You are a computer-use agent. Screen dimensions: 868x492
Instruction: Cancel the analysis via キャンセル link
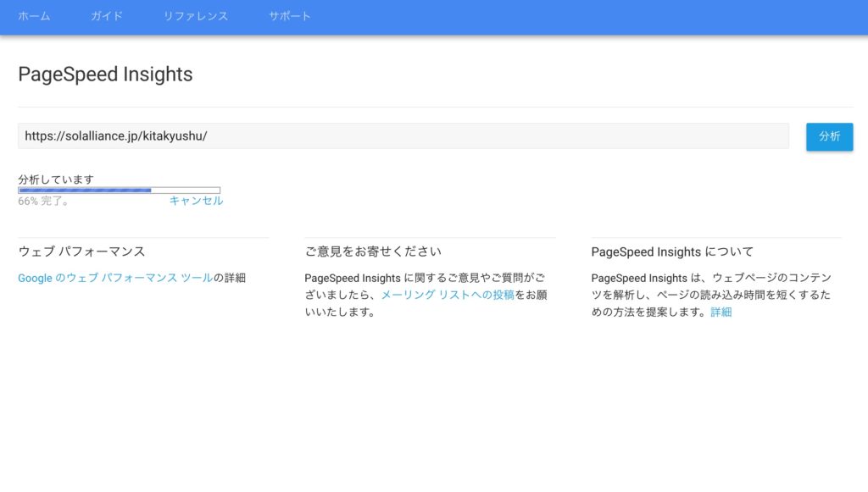point(196,201)
